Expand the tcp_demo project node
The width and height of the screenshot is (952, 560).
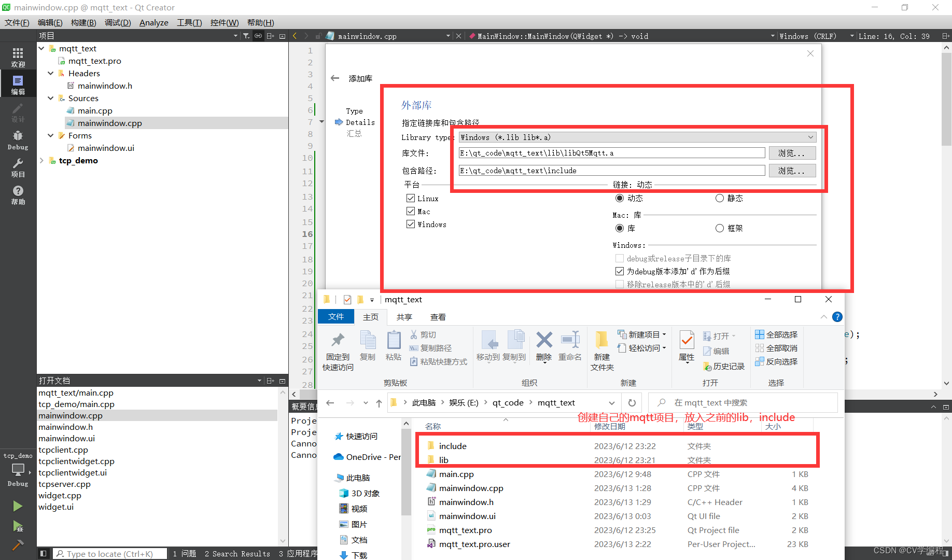(x=41, y=160)
